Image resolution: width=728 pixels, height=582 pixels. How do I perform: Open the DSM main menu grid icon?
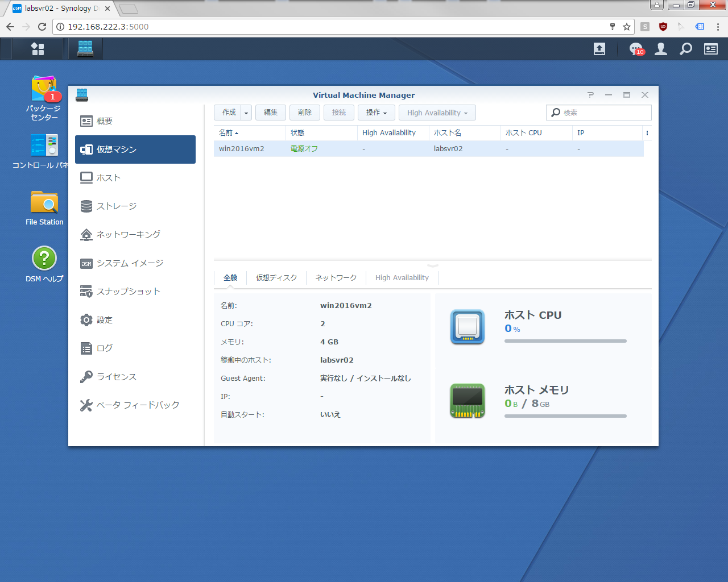pos(38,49)
